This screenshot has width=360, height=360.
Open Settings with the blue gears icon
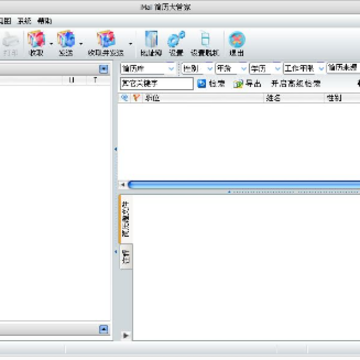(176, 40)
